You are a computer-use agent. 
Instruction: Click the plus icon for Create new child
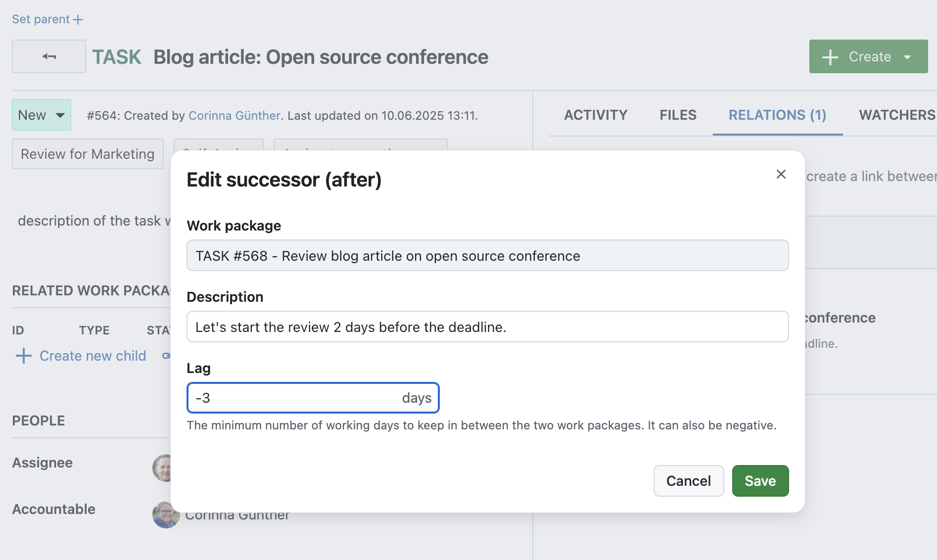[x=24, y=356]
